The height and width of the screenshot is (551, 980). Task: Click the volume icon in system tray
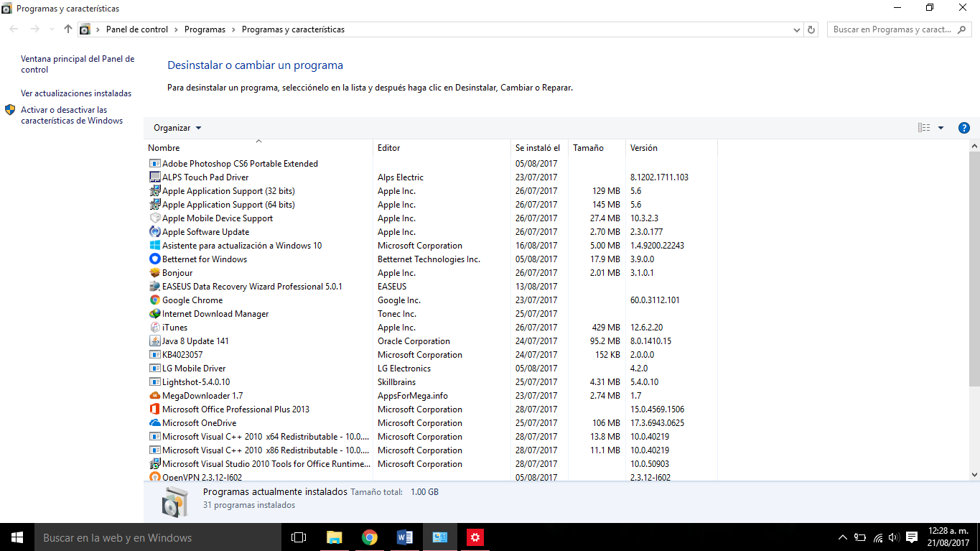[x=894, y=537]
